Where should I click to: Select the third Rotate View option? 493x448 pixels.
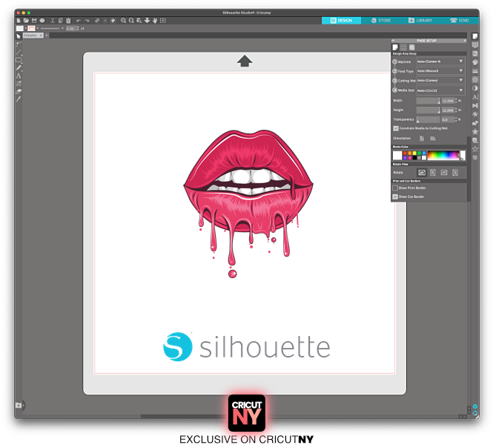[x=444, y=172]
